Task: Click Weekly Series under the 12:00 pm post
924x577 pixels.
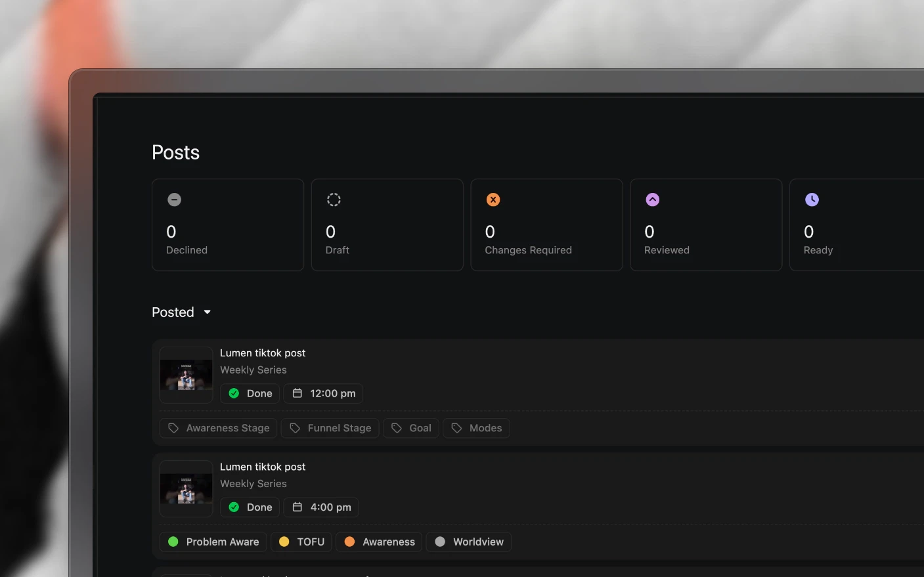Action: [x=253, y=370]
